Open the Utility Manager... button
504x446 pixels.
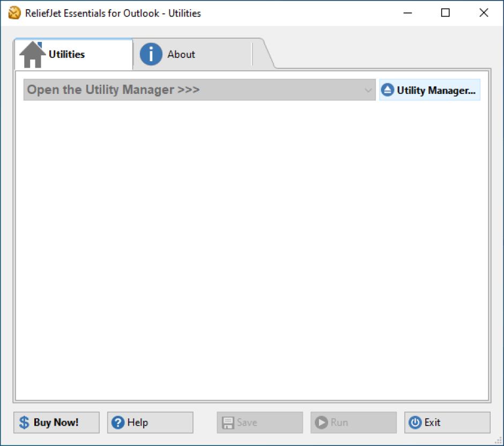(x=429, y=90)
